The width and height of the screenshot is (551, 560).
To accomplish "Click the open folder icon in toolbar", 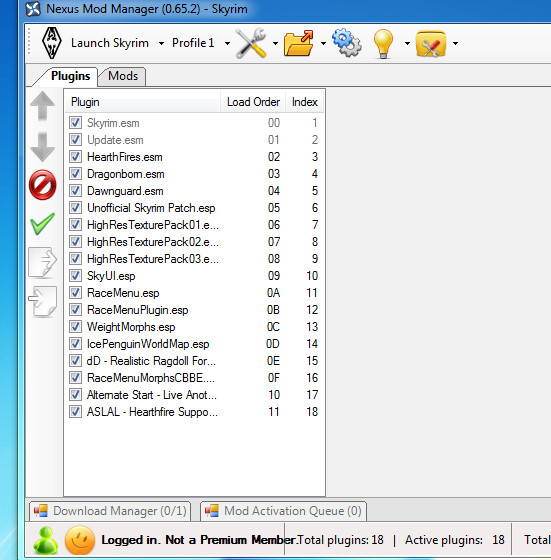I will (x=299, y=43).
